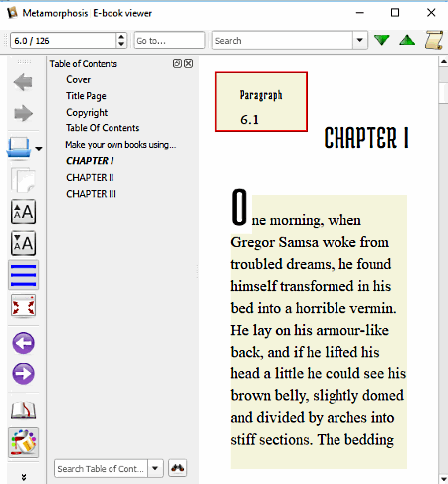
Task: Decrement page number with down stepper arrow
Action: coord(121,44)
